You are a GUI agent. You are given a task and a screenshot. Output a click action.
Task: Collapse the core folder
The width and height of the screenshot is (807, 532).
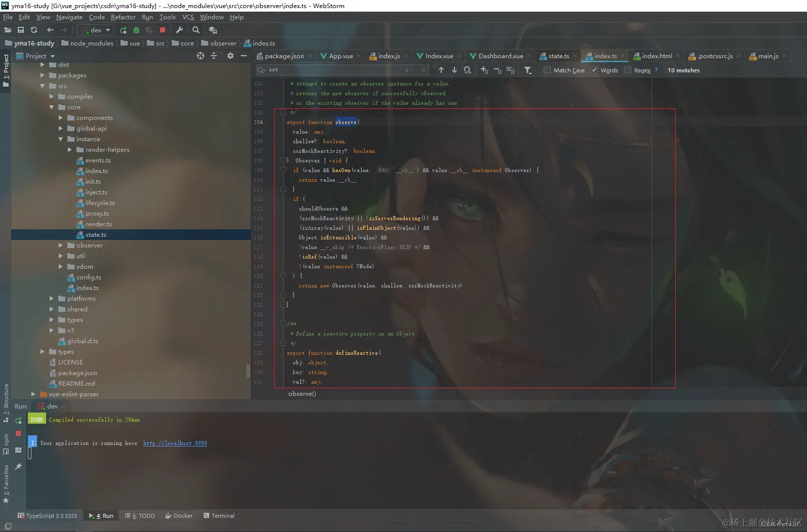click(x=52, y=107)
